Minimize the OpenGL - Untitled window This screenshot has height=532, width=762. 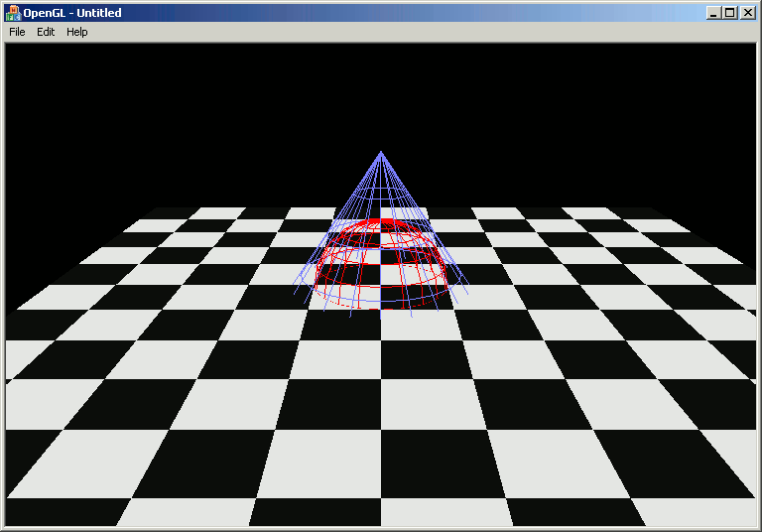click(x=713, y=13)
